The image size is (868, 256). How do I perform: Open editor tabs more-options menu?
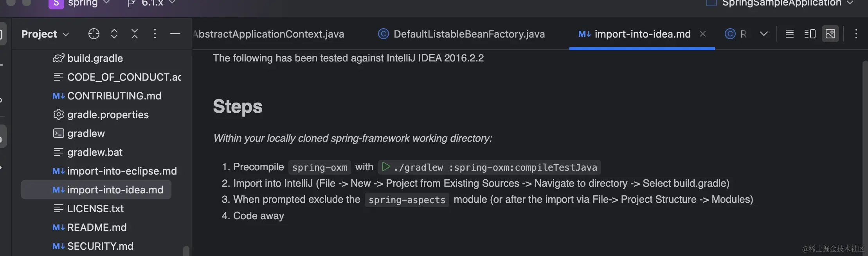point(856,34)
